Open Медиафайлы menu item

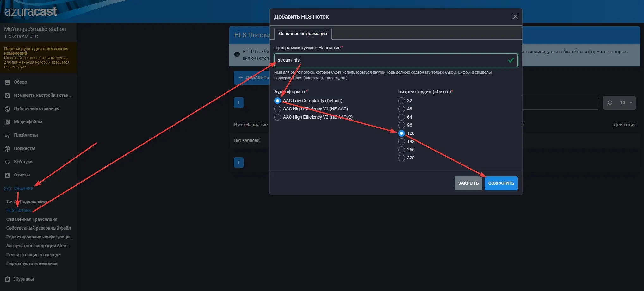pyautogui.click(x=28, y=122)
